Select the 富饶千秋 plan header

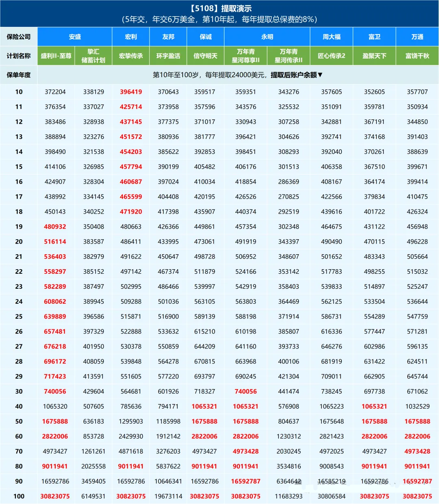(417, 56)
